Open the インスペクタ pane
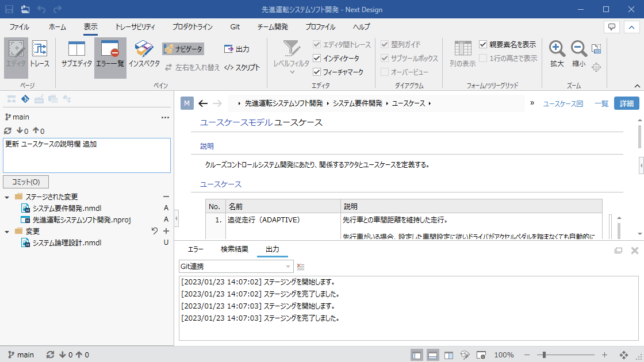The height and width of the screenshot is (362, 644). point(144,54)
